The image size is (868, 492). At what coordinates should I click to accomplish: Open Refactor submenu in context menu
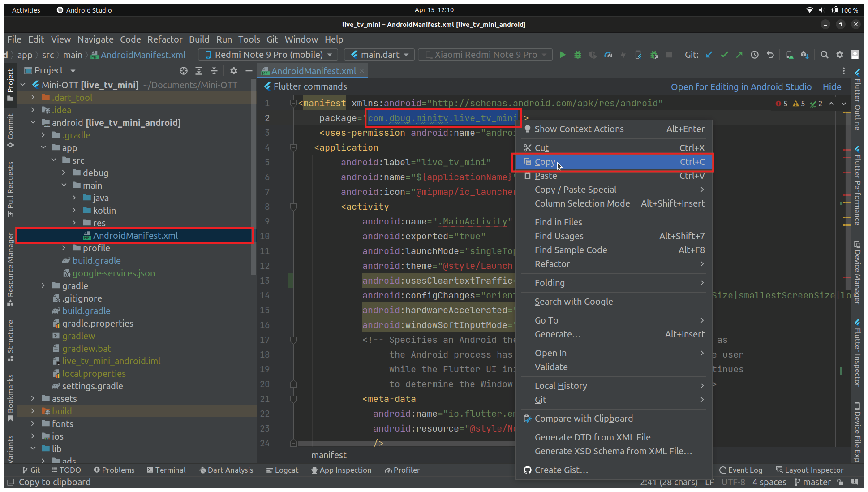(613, 264)
